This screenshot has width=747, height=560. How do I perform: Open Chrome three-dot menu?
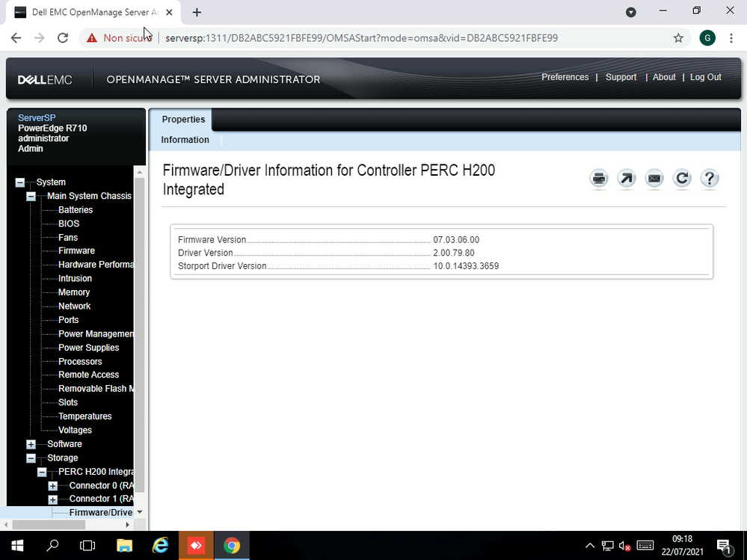coord(731,38)
